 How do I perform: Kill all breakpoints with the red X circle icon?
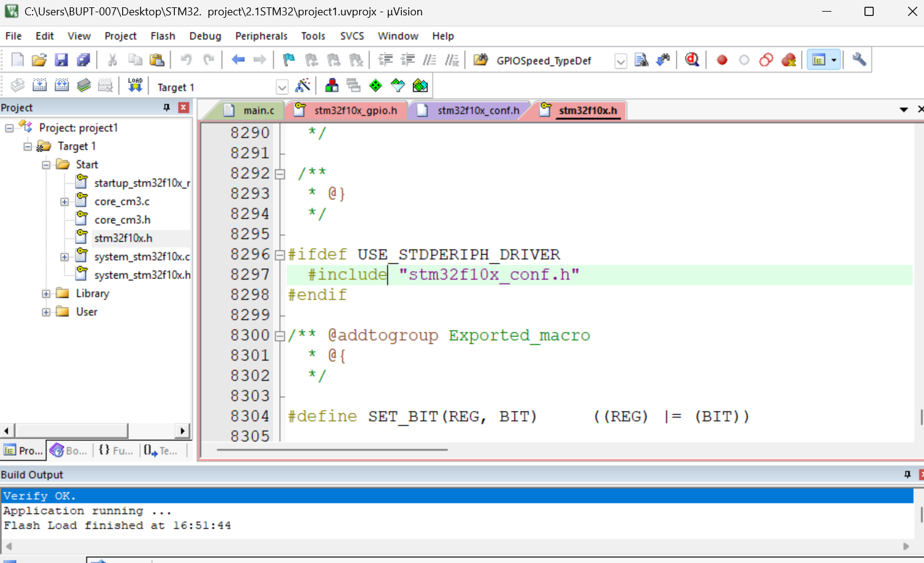point(788,59)
